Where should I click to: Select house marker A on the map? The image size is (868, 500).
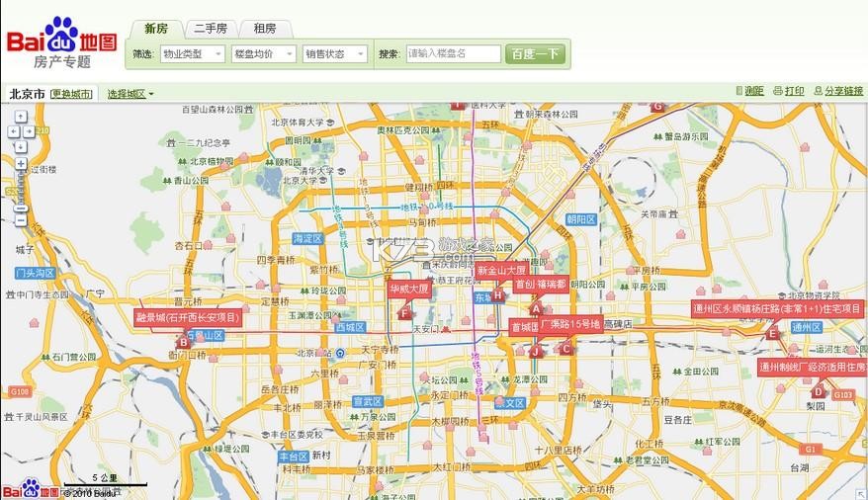coord(535,309)
